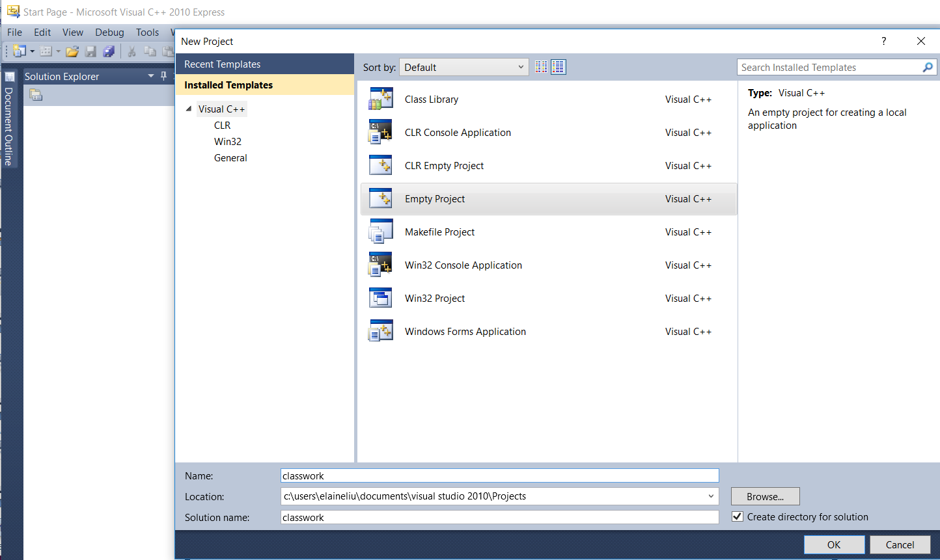940x560 pixels.
Task: Click the Add New Item toolbar icon
Action: (x=46, y=51)
